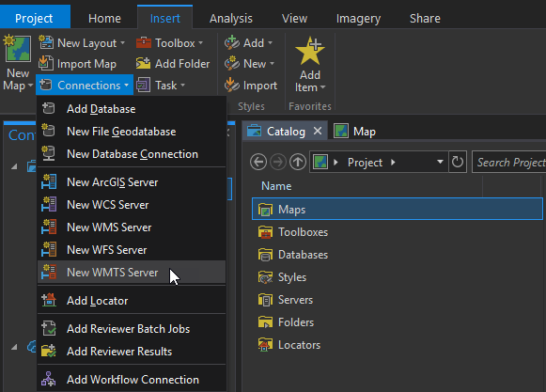Switch to the Map view tab
The width and height of the screenshot is (546, 392).
[355, 132]
